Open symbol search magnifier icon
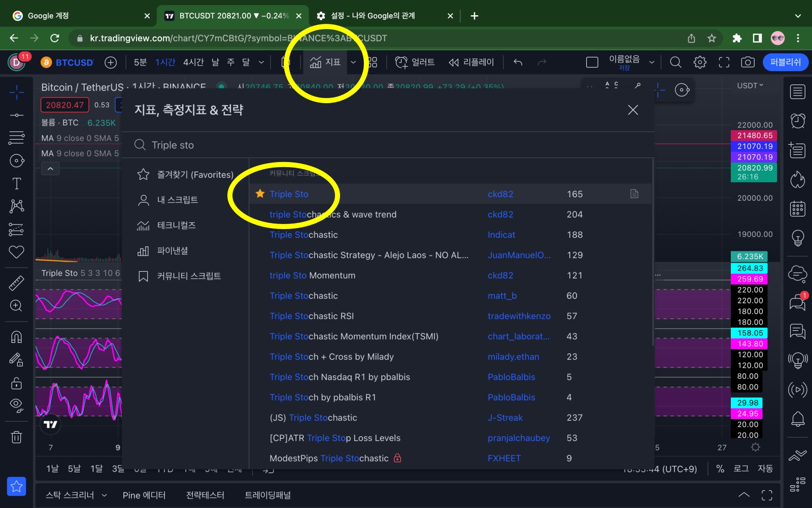The height and width of the screenshot is (508, 812). (x=675, y=62)
